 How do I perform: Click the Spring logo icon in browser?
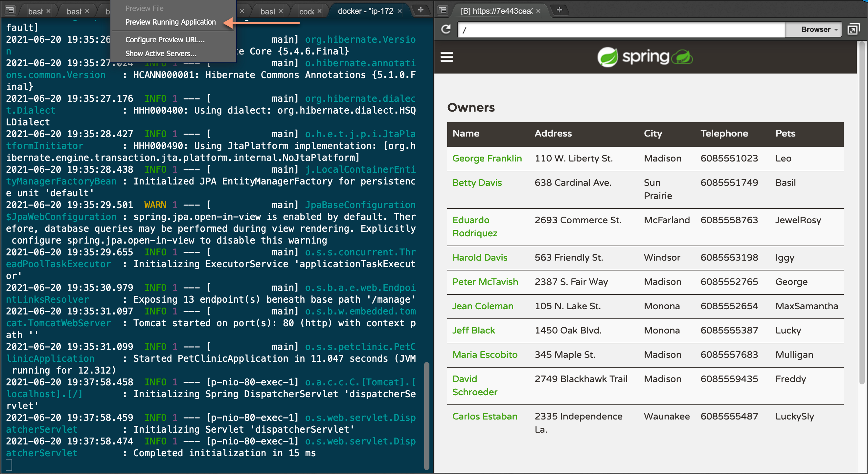(x=606, y=56)
